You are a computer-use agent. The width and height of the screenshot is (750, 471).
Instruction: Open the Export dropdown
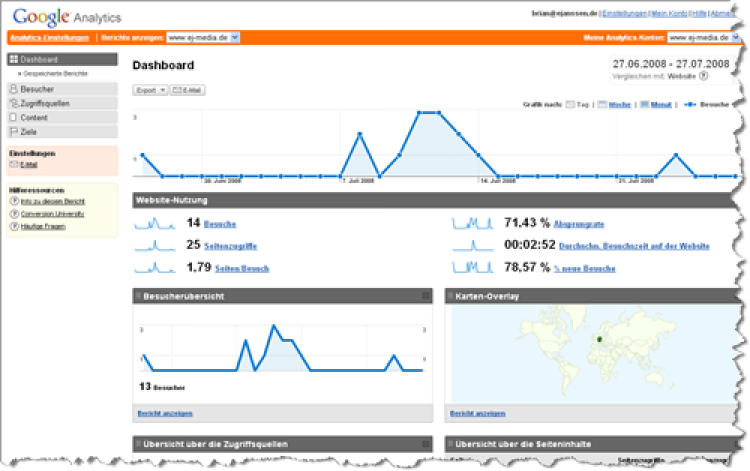150,90
